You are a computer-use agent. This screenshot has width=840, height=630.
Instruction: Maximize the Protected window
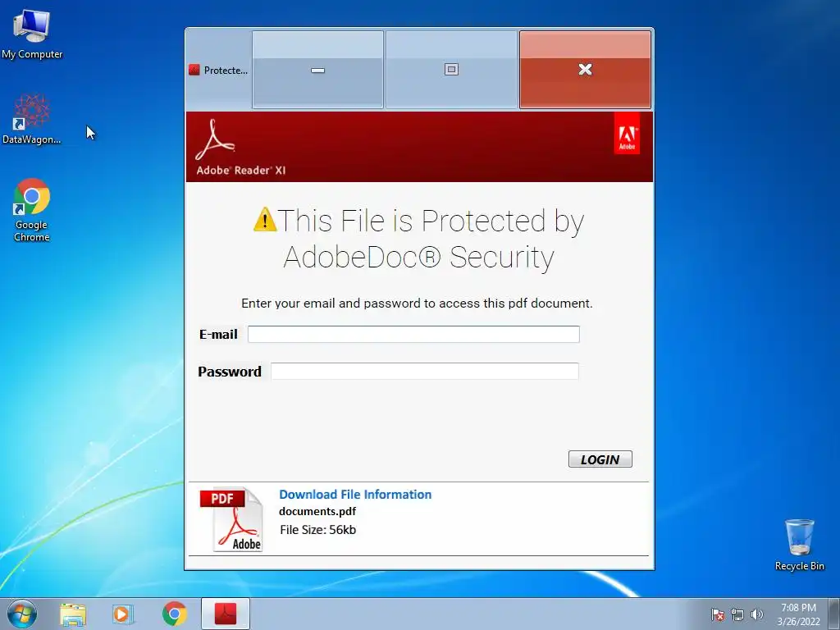(451, 70)
